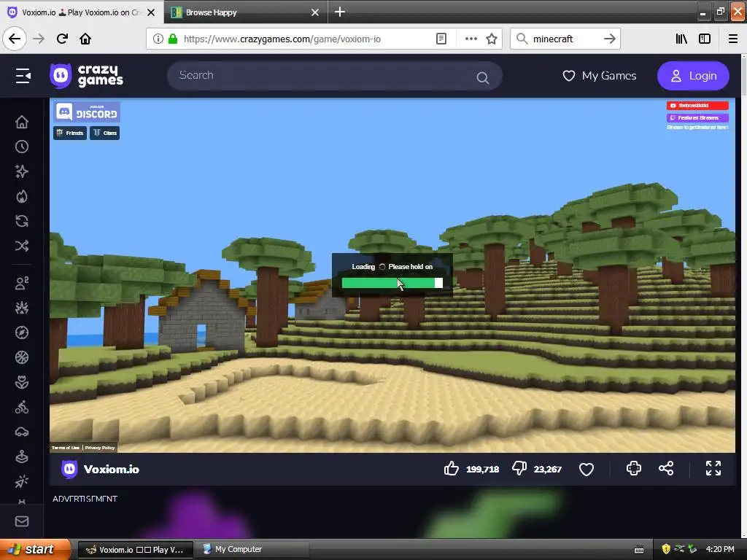Click the CrazyGames Search field

pos(334,76)
